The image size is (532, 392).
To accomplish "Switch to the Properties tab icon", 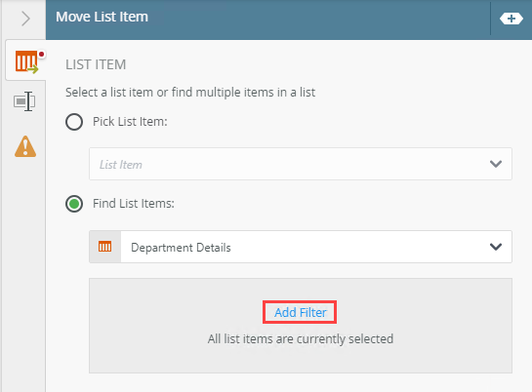I will pyautogui.click(x=24, y=101).
